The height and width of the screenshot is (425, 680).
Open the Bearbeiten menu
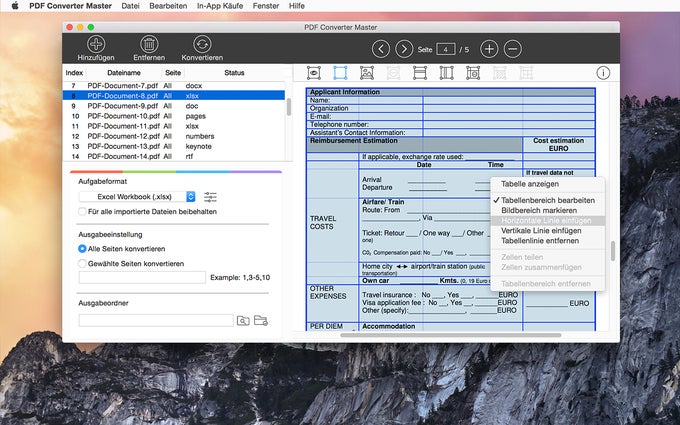click(x=168, y=6)
